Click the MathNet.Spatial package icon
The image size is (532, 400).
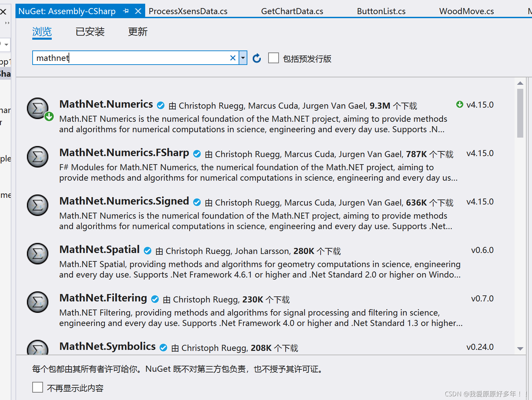point(38,254)
